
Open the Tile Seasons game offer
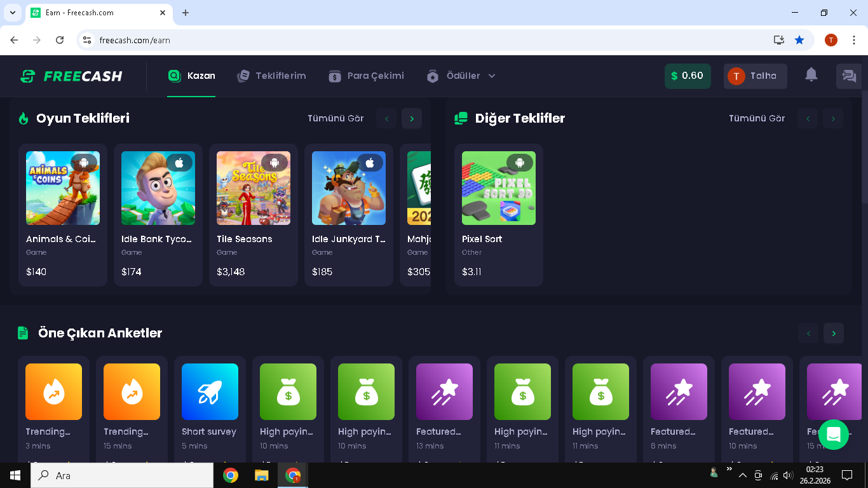coord(254,188)
